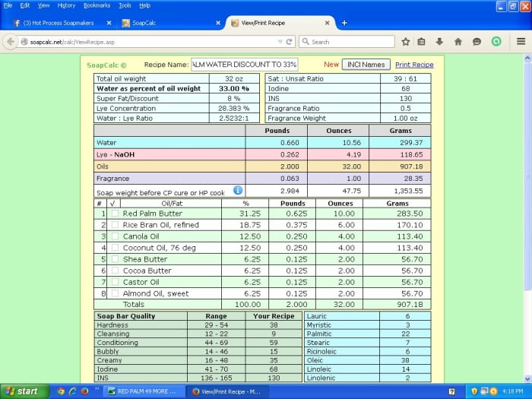
Task: Check the Cocoa Butter checkbox
Action: 115,271
